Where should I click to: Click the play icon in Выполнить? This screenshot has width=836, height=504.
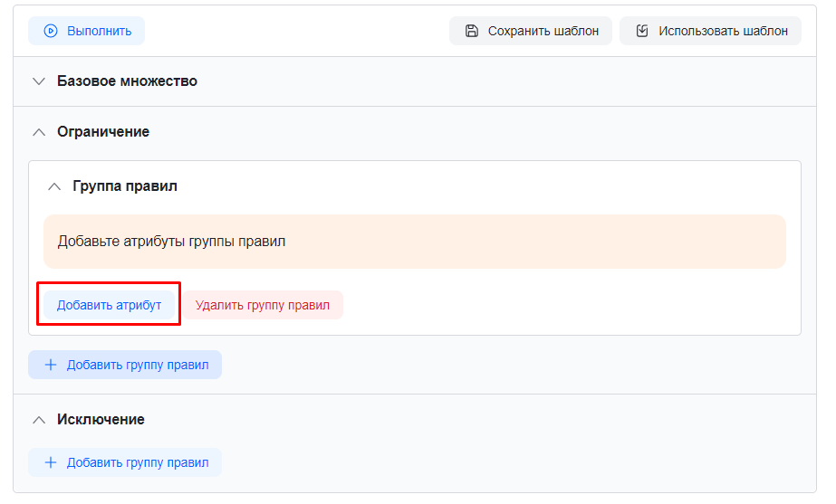tap(51, 31)
